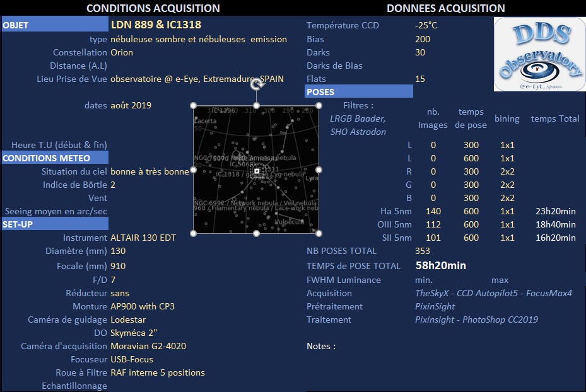This screenshot has height=392, width=586.
Task: Click the Indice de Börtle value 2
Action: pos(113,185)
